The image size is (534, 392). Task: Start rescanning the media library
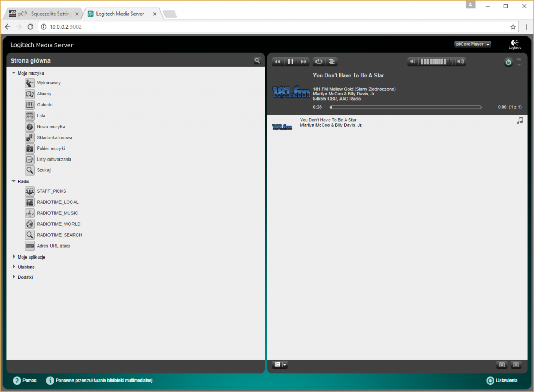[x=102, y=381]
